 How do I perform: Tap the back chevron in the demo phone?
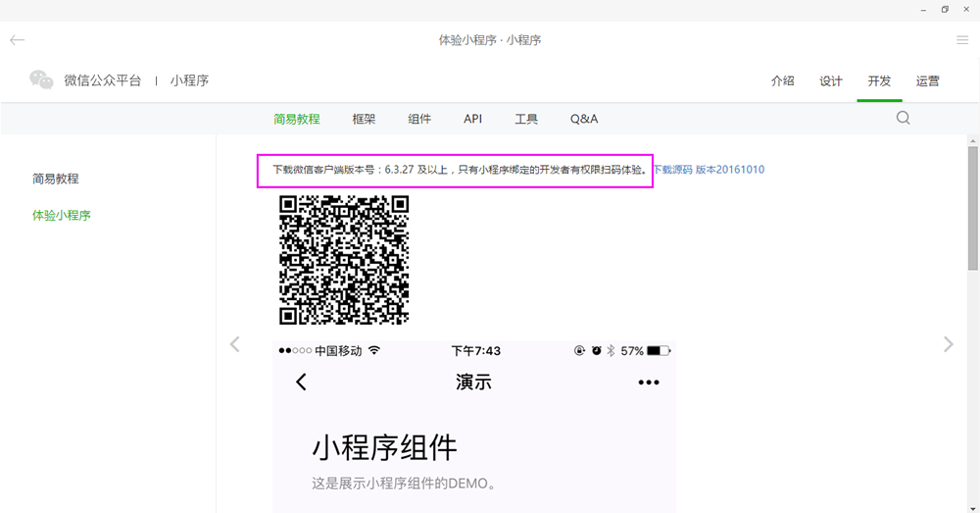[x=301, y=383]
